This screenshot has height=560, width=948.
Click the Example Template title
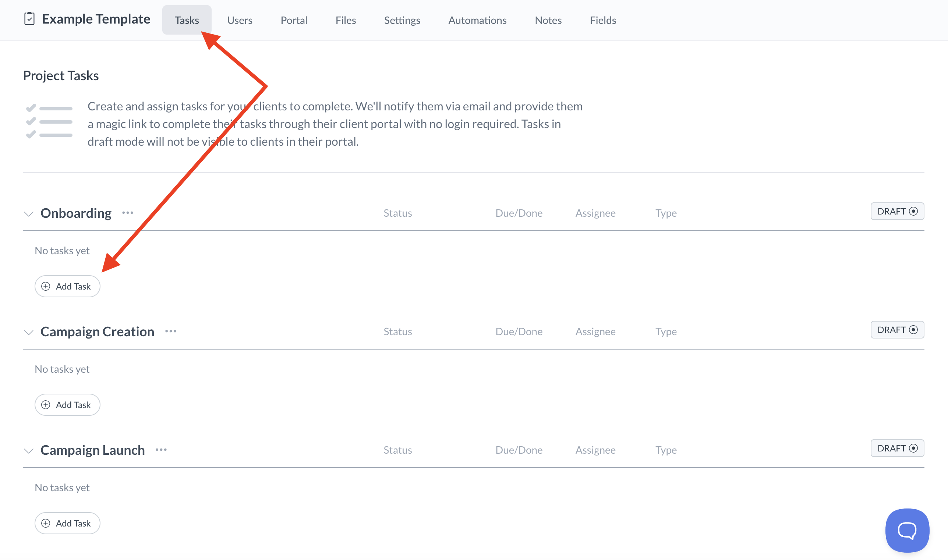pos(96,19)
